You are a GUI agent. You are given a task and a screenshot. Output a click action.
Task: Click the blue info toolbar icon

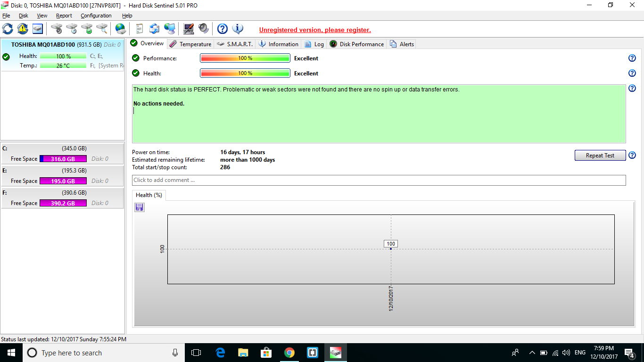pyautogui.click(x=238, y=29)
